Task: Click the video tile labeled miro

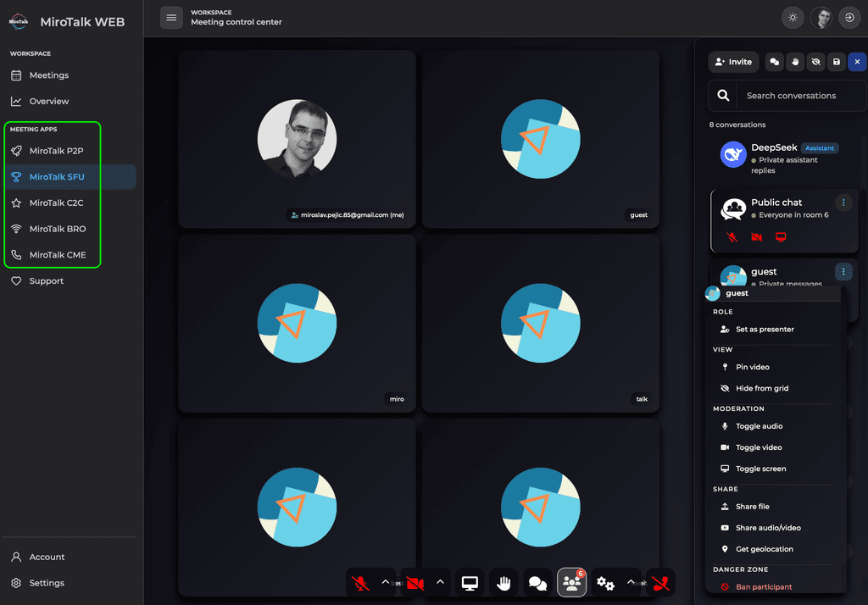Action: click(x=297, y=323)
